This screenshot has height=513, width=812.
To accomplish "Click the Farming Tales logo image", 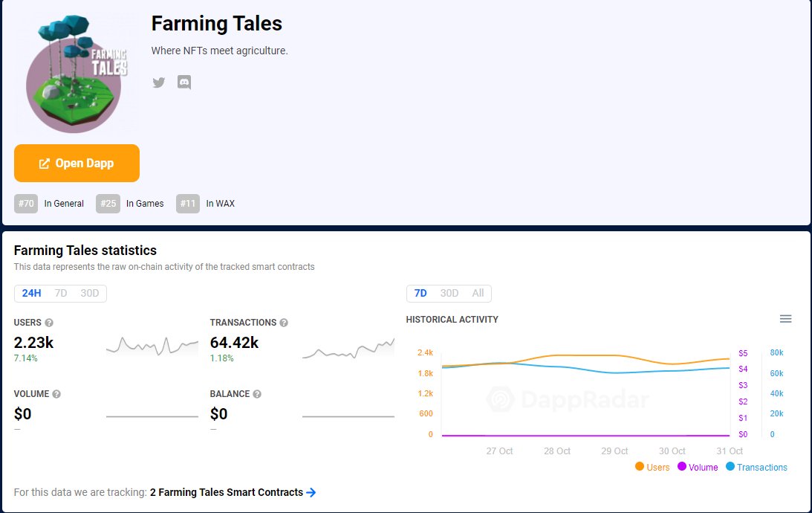I will pos(77,74).
